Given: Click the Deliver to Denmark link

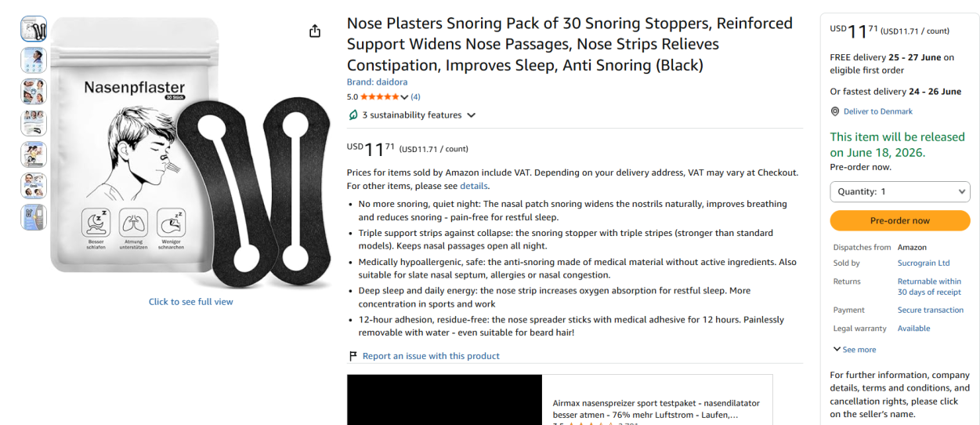Looking at the screenshot, I should 878,111.
